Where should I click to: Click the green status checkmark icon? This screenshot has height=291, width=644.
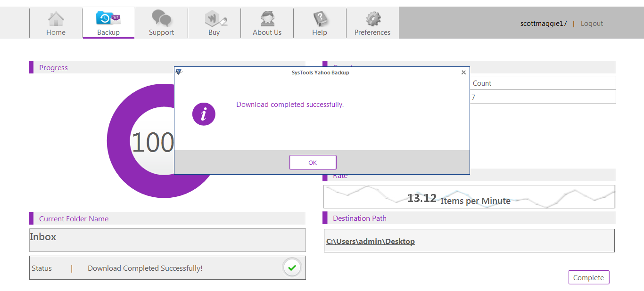(x=292, y=267)
